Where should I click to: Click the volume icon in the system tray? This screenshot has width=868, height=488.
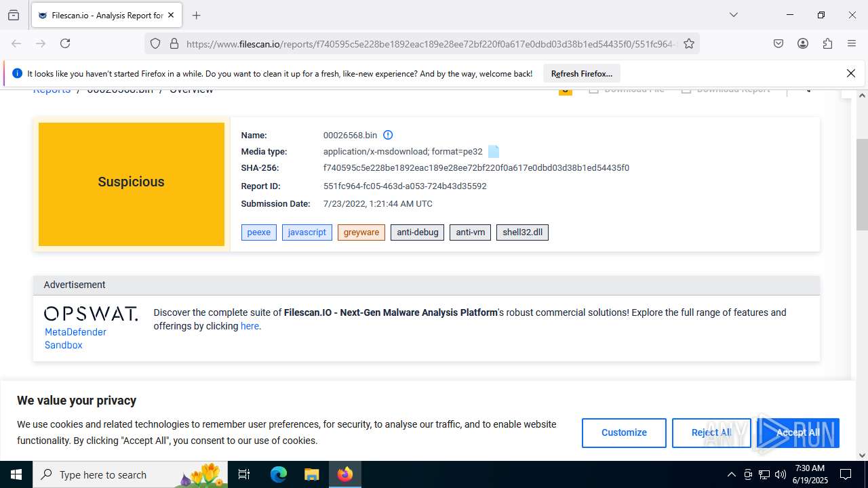[781, 474]
